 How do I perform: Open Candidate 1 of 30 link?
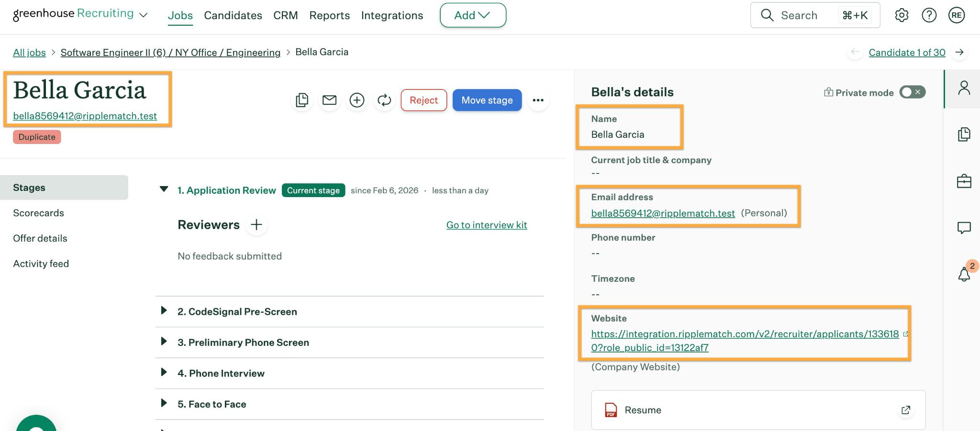click(x=907, y=52)
